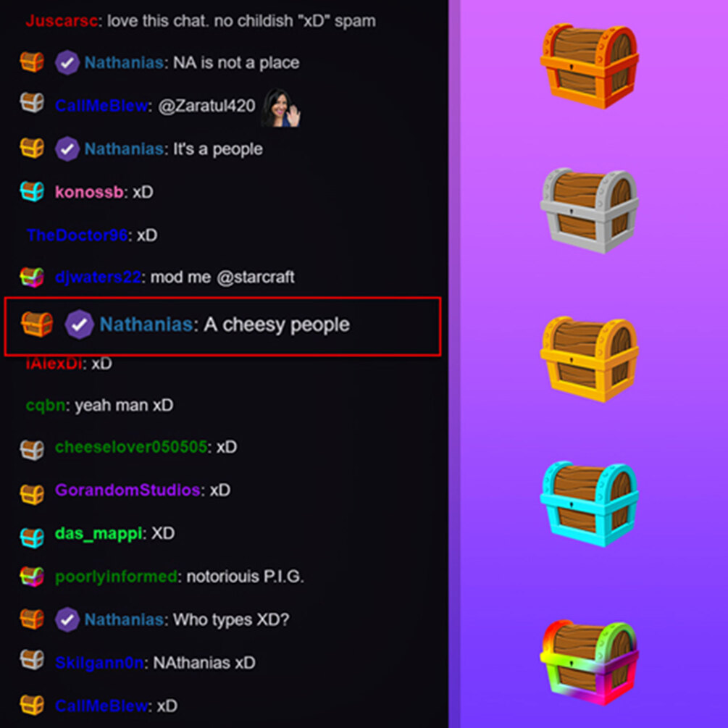
Task: Click the silver chest badge beside cheeselover050505
Action: pos(32,449)
